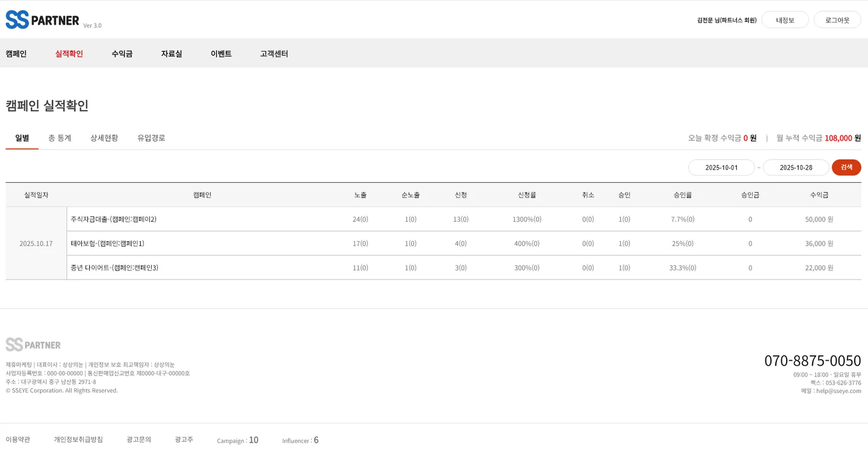
Task: Click the SS Partner header logo
Action: tap(42, 20)
